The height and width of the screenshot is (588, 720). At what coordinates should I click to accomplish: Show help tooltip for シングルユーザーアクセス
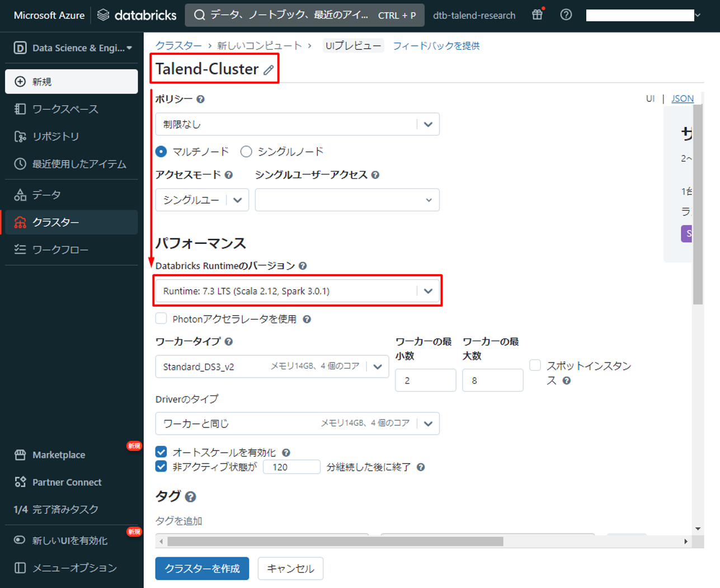click(x=375, y=175)
